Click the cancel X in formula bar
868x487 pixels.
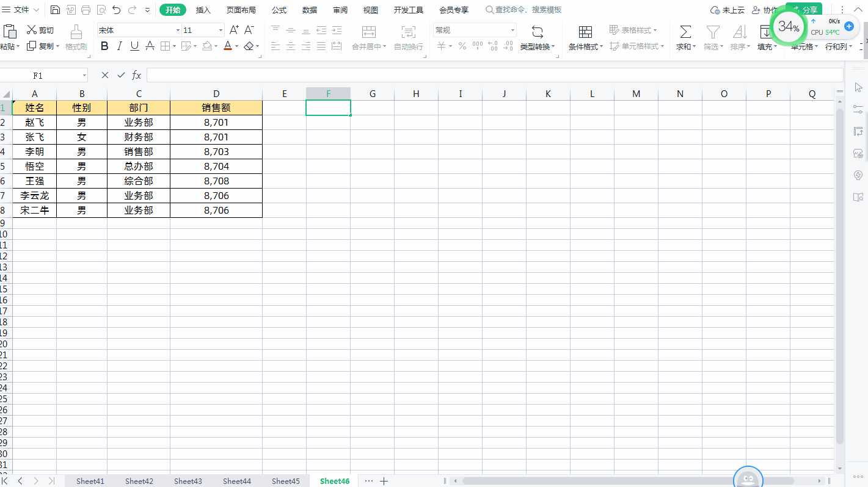(105, 75)
